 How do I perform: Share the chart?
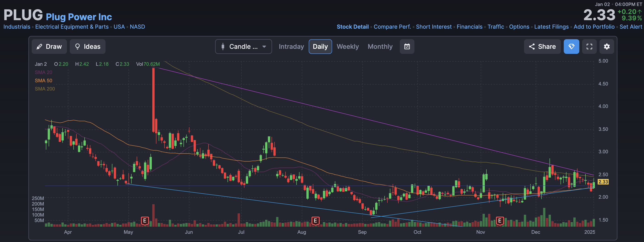[x=542, y=47]
